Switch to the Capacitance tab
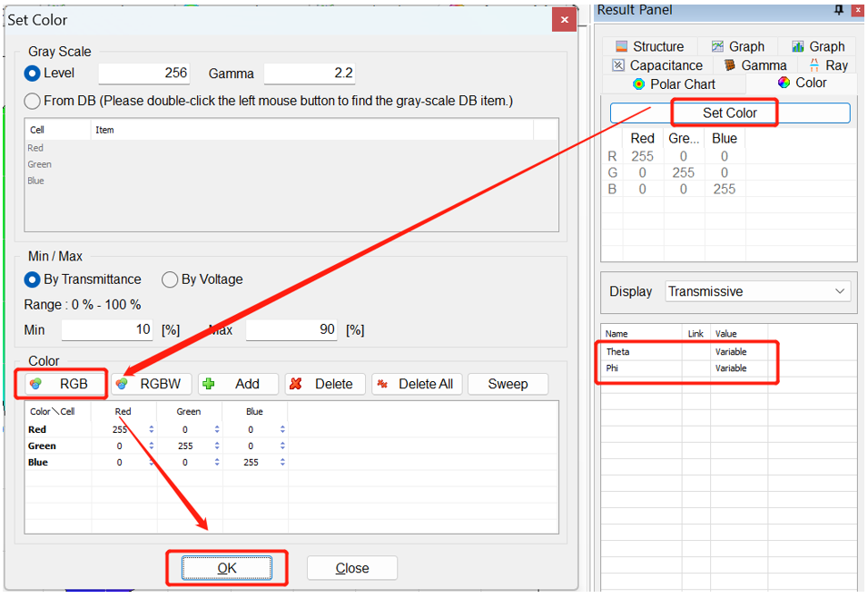 [656, 65]
